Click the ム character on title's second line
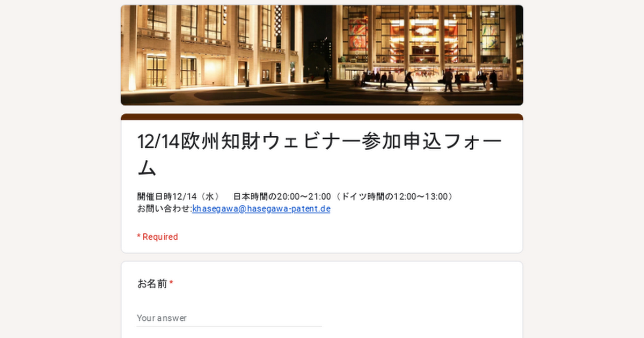 click(147, 168)
